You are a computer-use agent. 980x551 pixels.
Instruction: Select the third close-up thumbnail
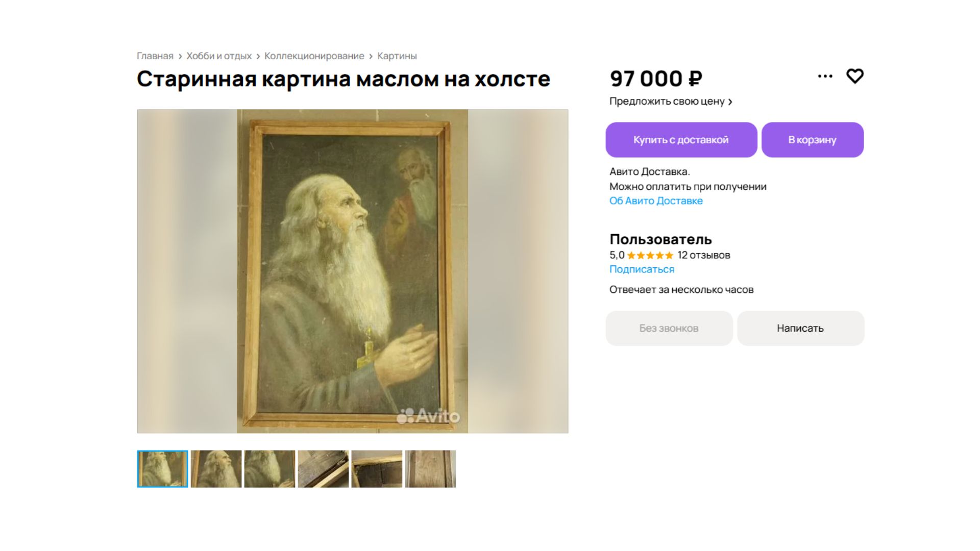tap(269, 469)
